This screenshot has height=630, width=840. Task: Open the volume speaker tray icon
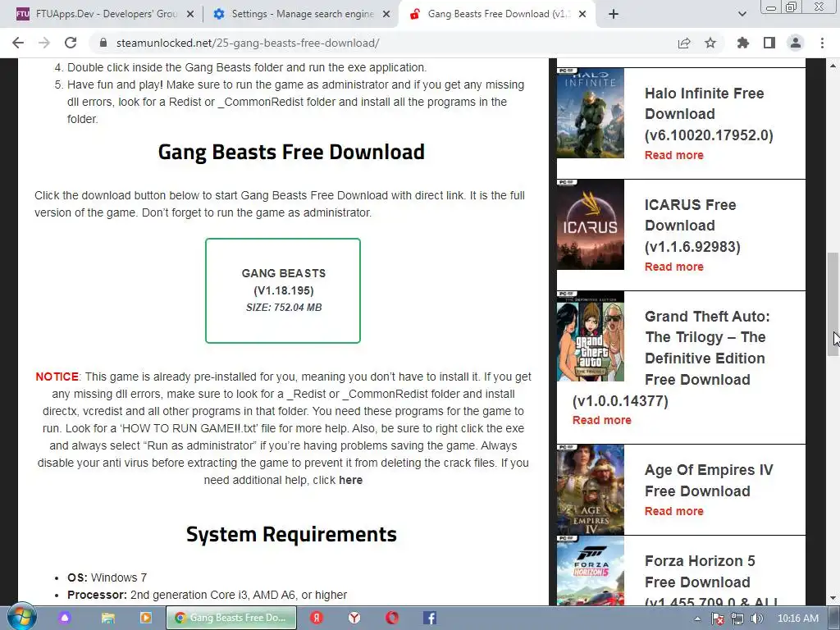coord(756,619)
